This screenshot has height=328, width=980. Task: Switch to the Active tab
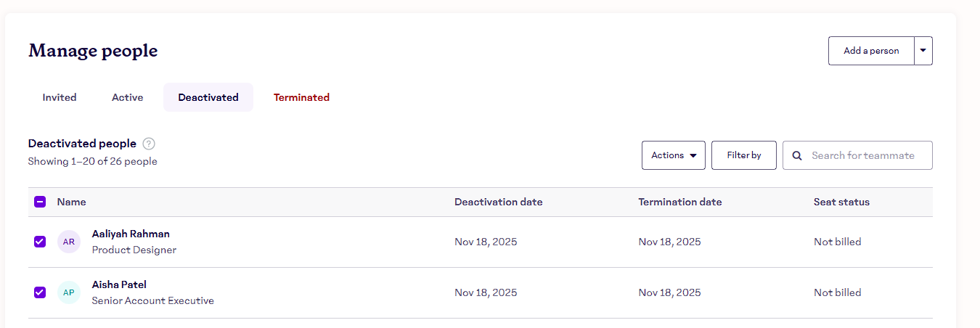click(127, 97)
